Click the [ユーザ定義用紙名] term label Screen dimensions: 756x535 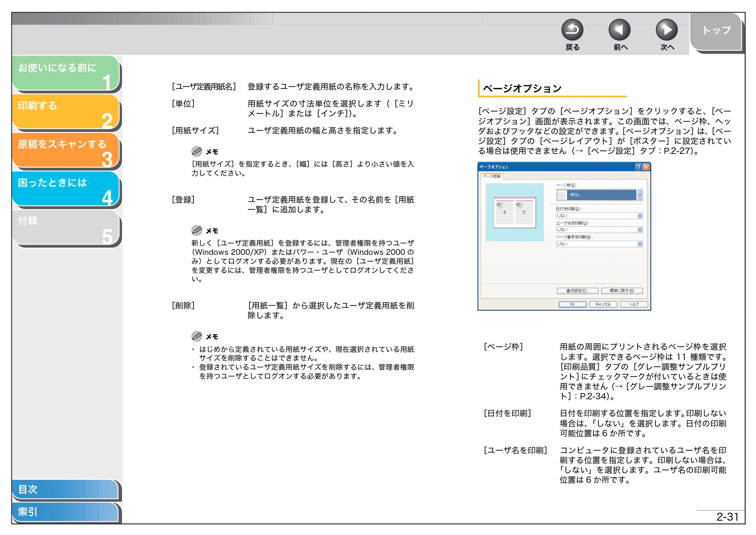(204, 87)
